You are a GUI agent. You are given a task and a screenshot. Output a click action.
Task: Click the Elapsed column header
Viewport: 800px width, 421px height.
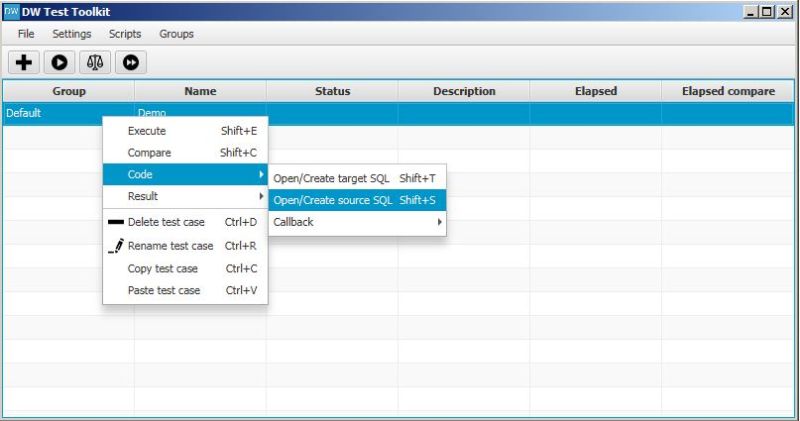pos(595,91)
